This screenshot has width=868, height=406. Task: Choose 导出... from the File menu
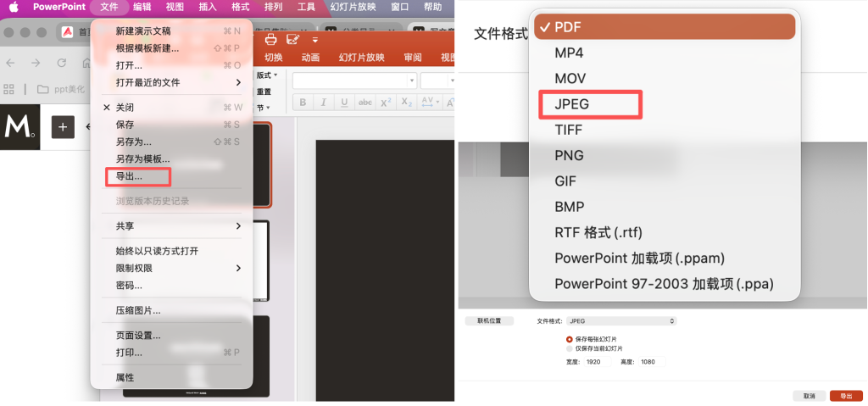tap(129, 176)
